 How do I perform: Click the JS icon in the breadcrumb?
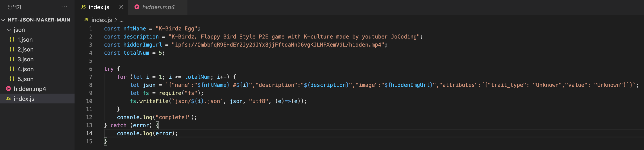coord(86,19)
